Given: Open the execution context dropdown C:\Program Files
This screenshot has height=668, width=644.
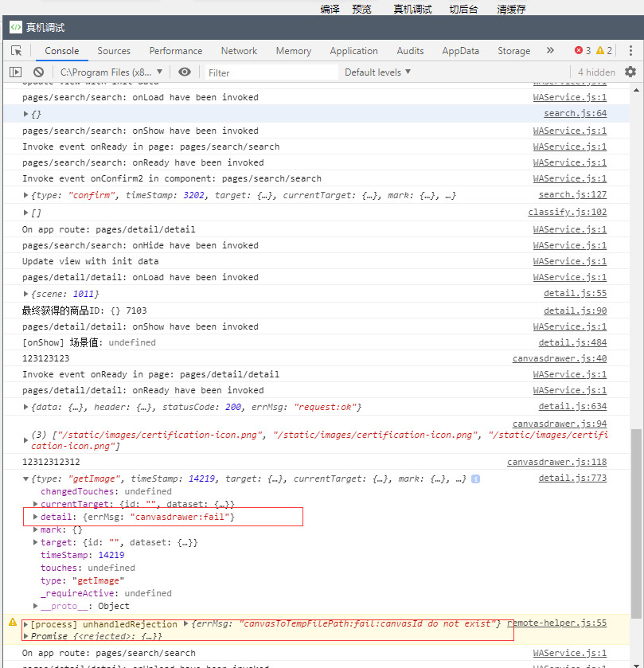Looking at the screenshot, I should (x=111, y=72).
